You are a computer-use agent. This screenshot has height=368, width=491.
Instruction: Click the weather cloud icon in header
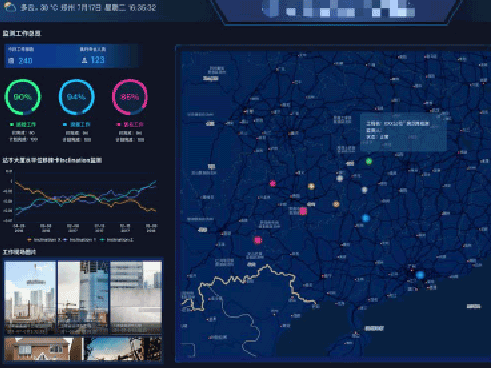coord(10,7)
